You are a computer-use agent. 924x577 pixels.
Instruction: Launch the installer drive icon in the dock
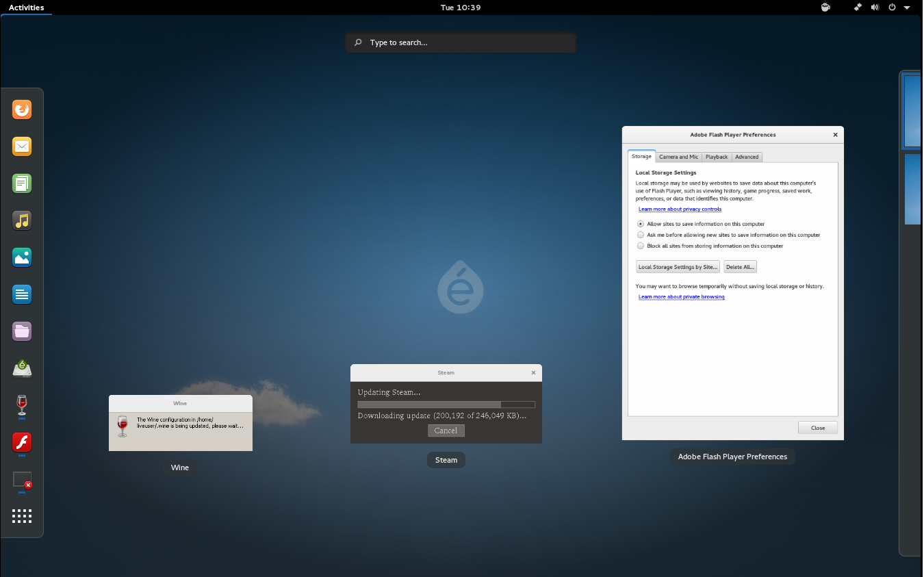pyautogui.click(x=22, y=368)
